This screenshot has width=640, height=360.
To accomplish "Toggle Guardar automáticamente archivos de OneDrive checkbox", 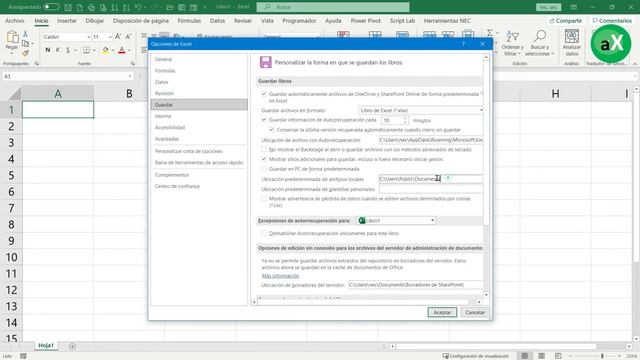I will click(264, 94).
